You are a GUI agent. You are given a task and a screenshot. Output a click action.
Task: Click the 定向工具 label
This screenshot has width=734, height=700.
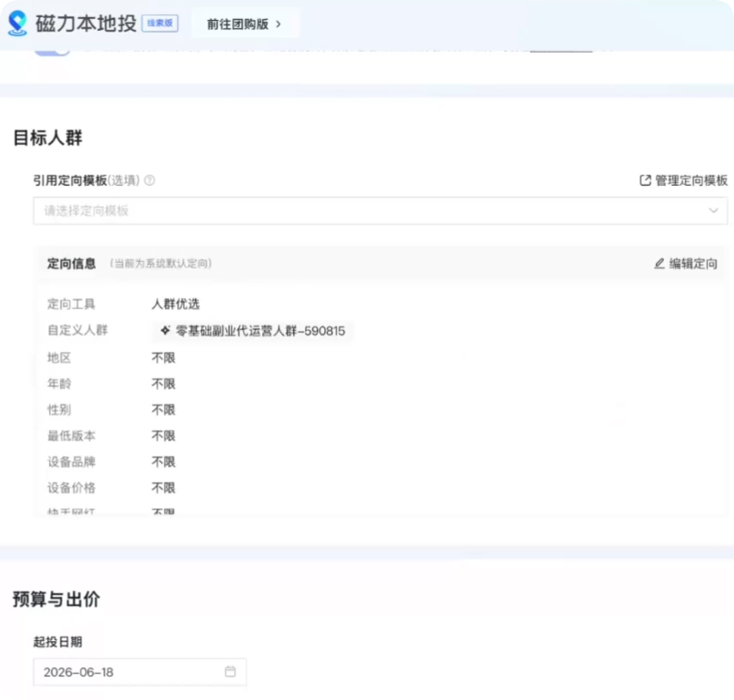(x=71, y=305)
